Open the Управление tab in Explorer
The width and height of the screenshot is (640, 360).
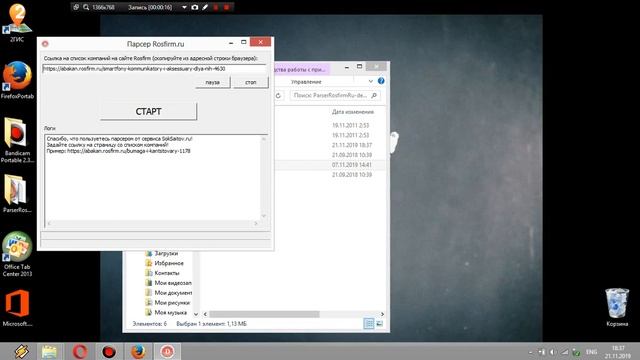click(306, 82)
